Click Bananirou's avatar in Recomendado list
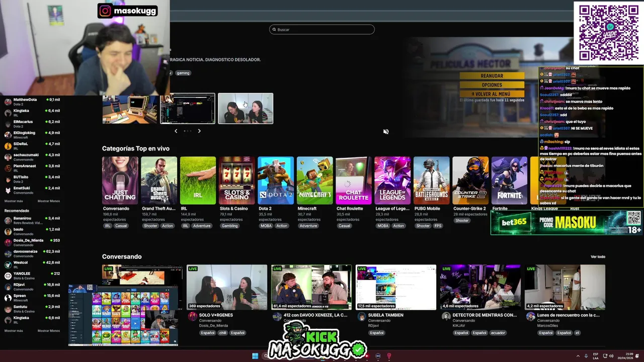644x362 pixels. [8, 220]
